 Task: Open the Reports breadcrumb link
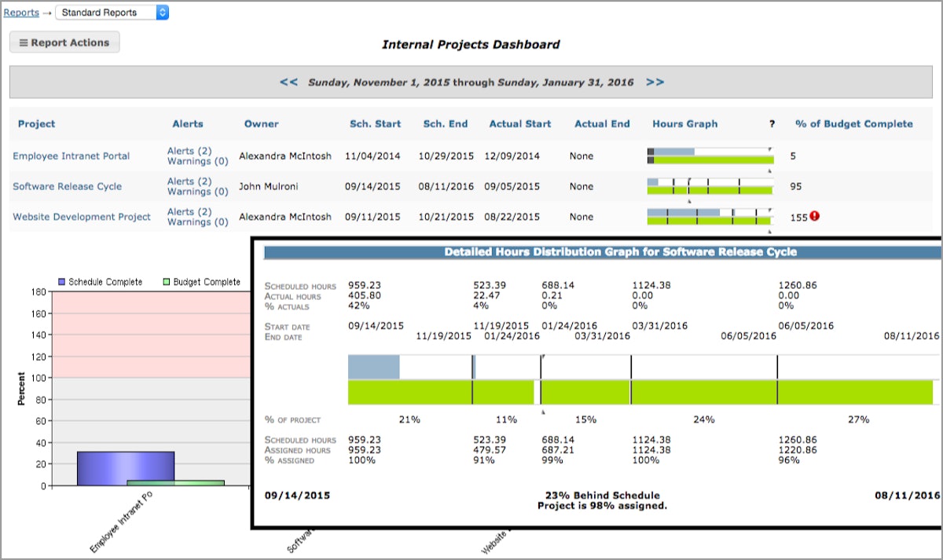(20, 13)
